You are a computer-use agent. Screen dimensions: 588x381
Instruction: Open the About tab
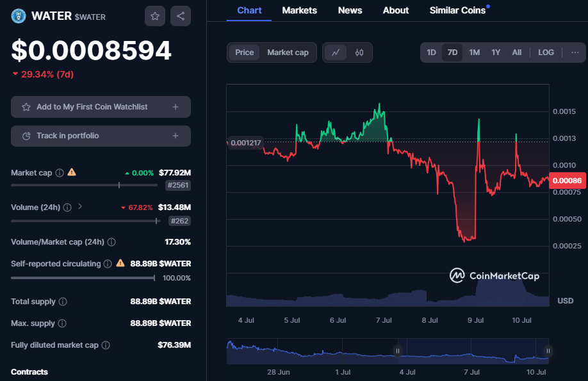(x=396, y=10)
